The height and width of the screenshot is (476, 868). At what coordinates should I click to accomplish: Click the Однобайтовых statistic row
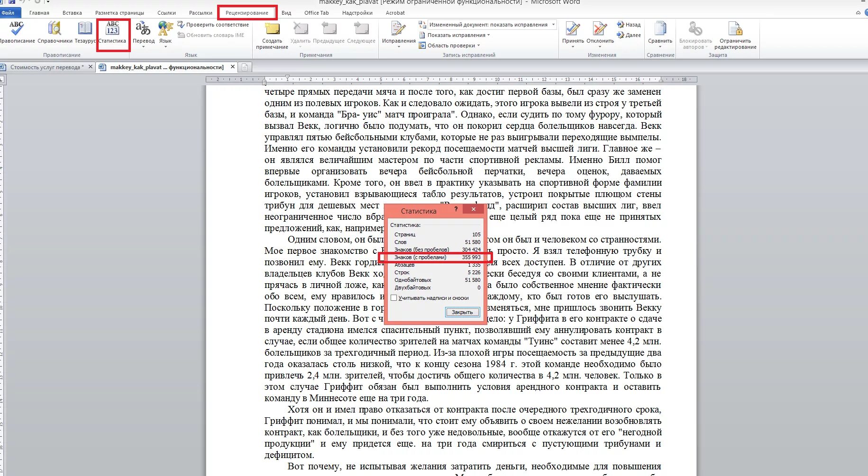click(x=437, y=280)
